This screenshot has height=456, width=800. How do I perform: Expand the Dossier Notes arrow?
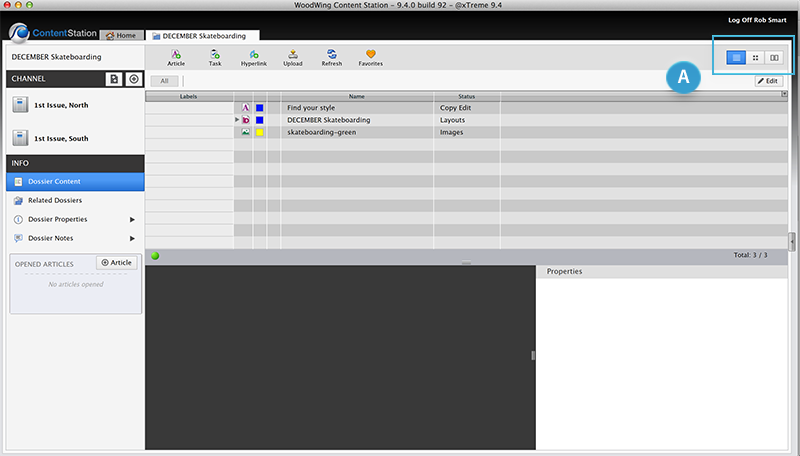coord(132,238)
